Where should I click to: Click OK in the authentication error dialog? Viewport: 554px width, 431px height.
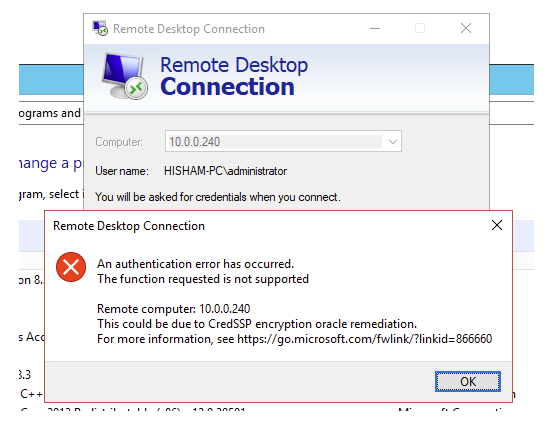point(467,381)
